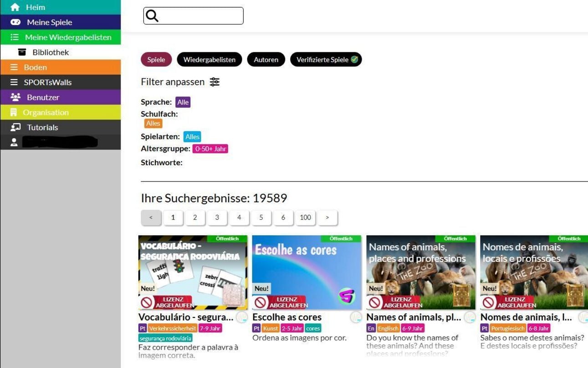Click the Bibliothek archive box icon
This screenshot has height=368, width=588.
(x=22, y=52)
